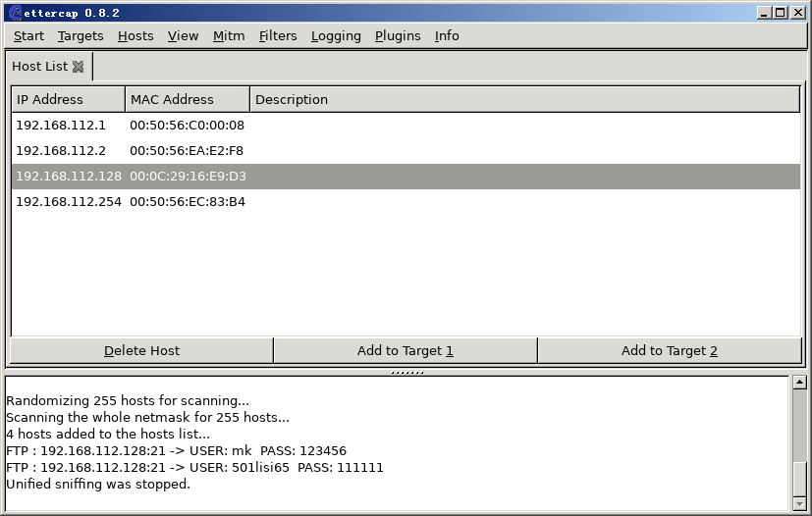Click 'Scanning the whole netmask' log line
812x516 pixels.
point(147,417)
